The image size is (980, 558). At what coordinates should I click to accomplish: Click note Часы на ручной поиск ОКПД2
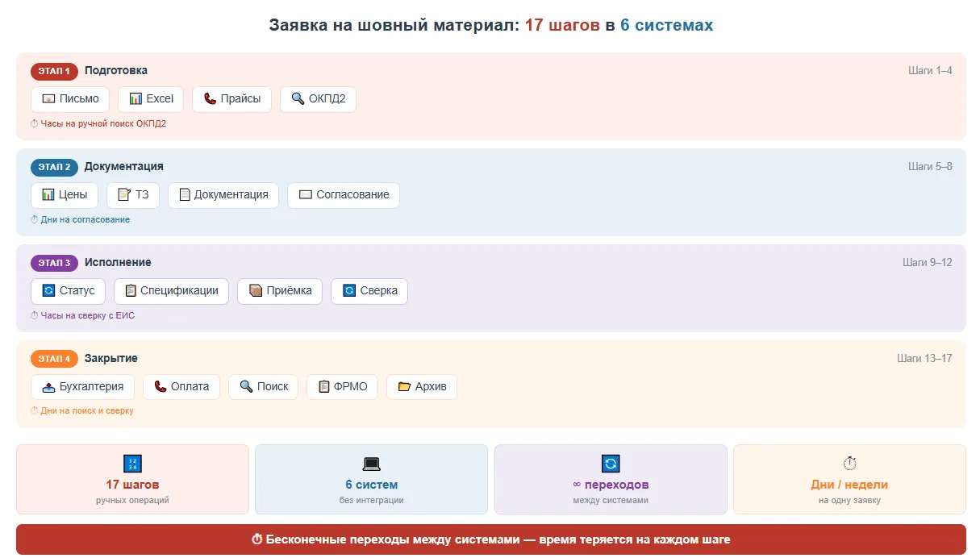coord(98,124)
